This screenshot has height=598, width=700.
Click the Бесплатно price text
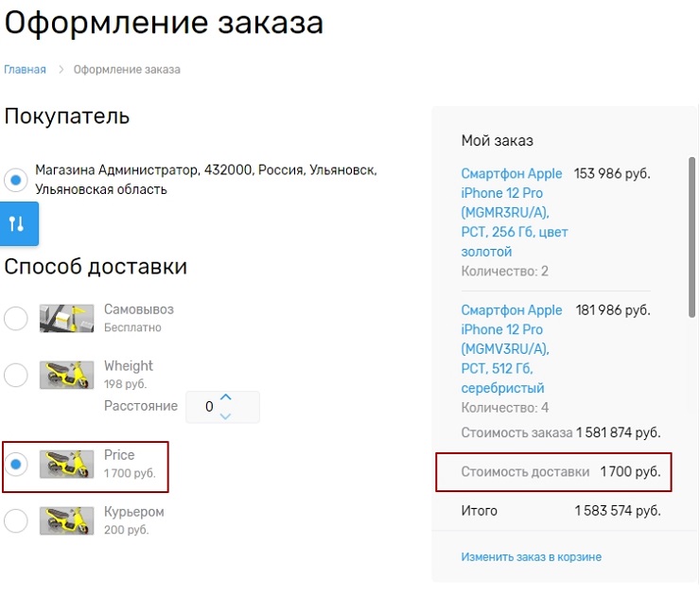click(132, 327)
